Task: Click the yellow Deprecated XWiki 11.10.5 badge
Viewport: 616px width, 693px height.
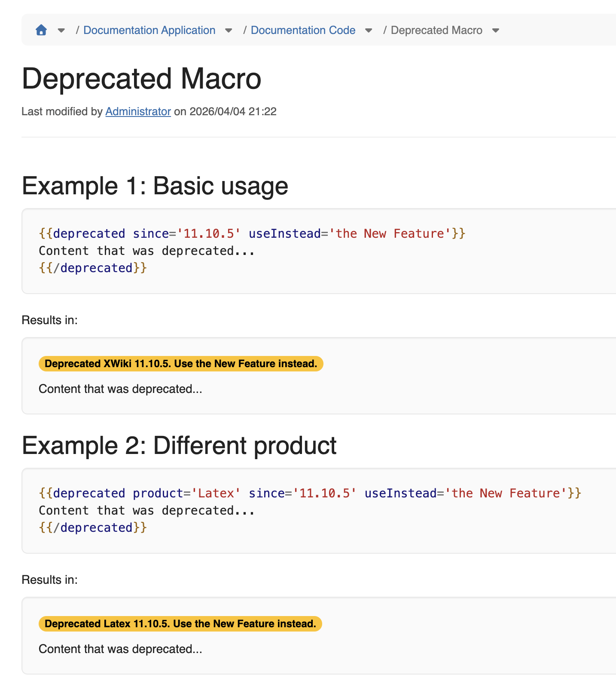Action: pyautogui.click(x=181, y=364)
